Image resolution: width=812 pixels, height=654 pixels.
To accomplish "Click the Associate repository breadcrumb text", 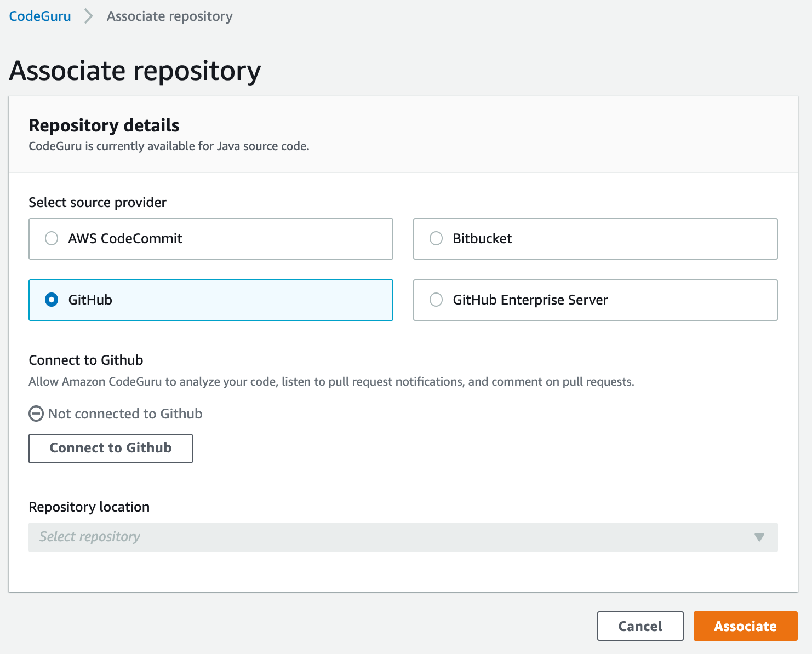I will 170,16.
